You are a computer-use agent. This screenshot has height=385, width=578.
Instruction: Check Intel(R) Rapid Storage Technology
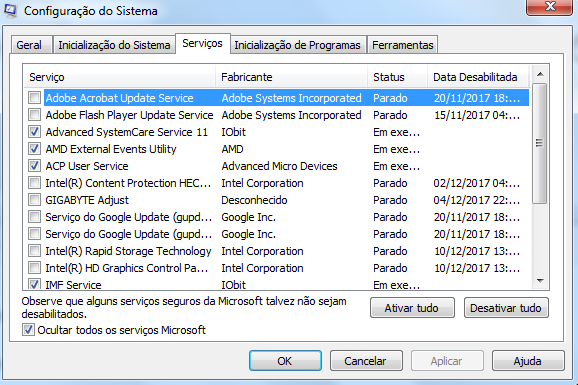pos(34,250)
